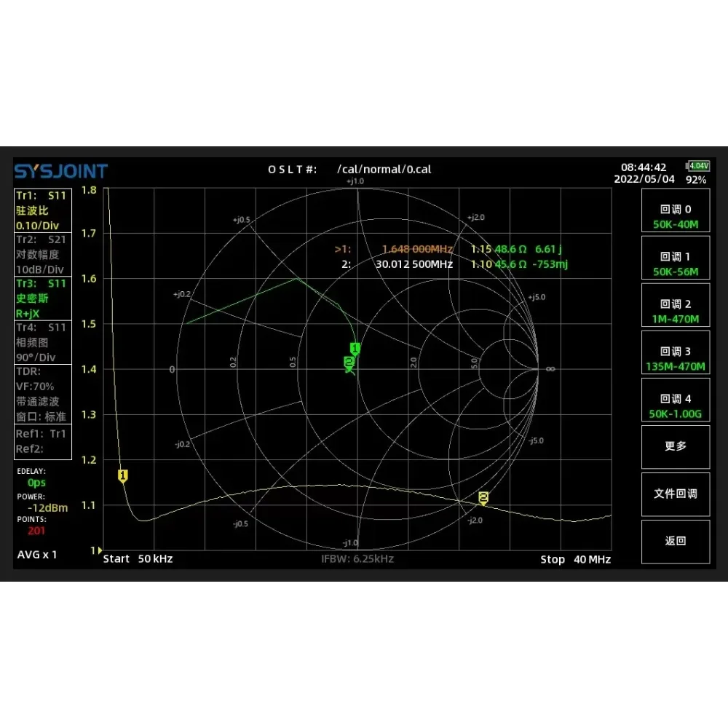Image resolution: width=728 pixels, height=728 pixels.
Task: Click the marker 2 impedance 45.6 Ω value
Action: 511,264
